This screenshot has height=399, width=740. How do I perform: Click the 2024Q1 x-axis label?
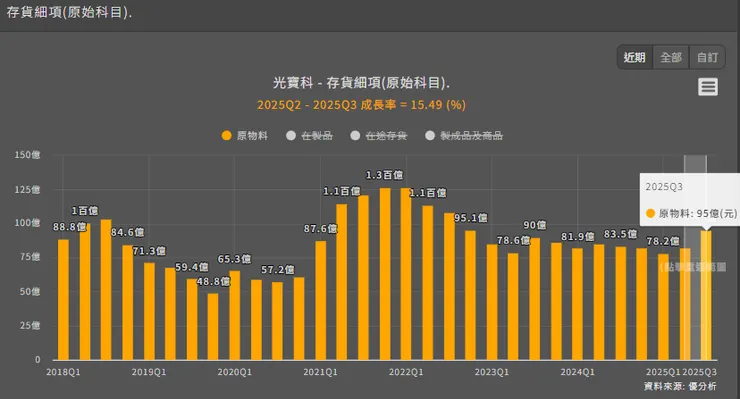578,372
